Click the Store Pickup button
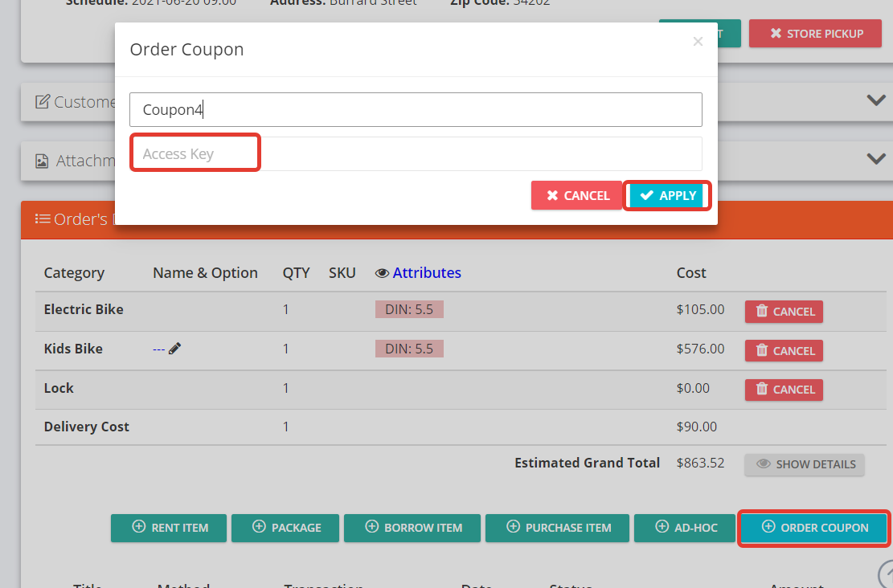 tap(815, 34)
